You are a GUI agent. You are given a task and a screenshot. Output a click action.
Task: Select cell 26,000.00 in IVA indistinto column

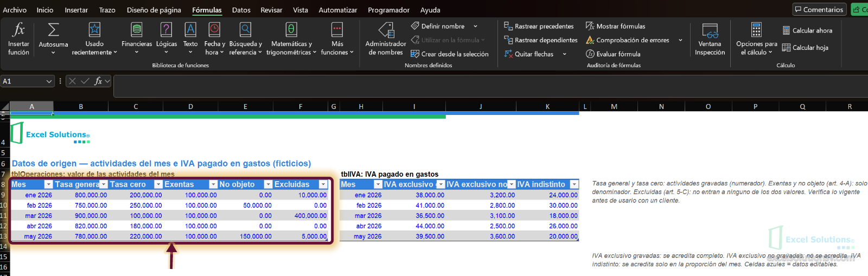tap(548, 226)
